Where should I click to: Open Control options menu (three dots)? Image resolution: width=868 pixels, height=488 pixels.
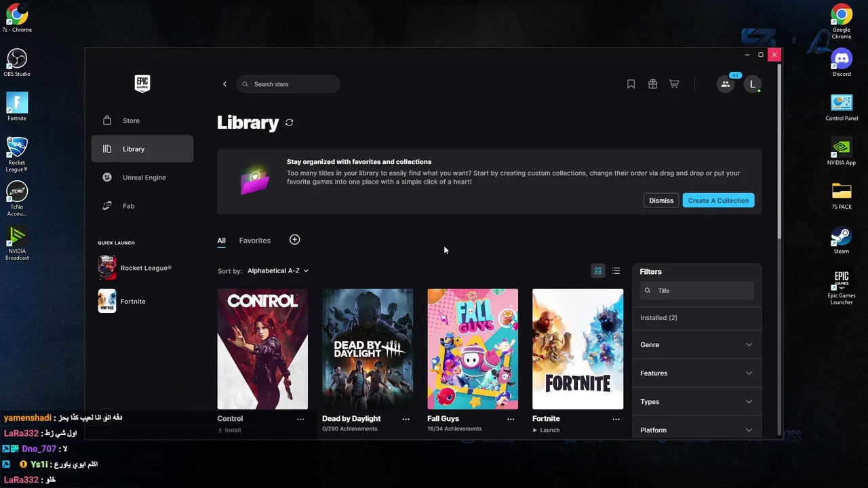click(300, 419)
